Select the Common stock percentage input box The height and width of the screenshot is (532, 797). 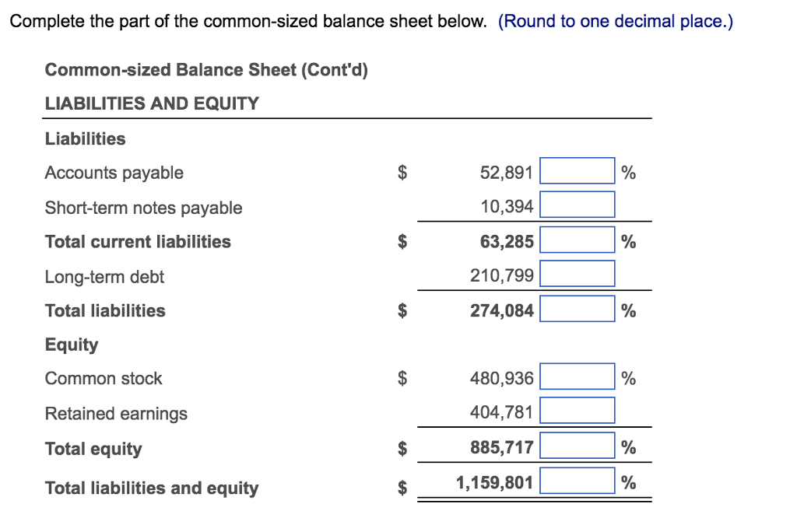(x=576, y=376)
